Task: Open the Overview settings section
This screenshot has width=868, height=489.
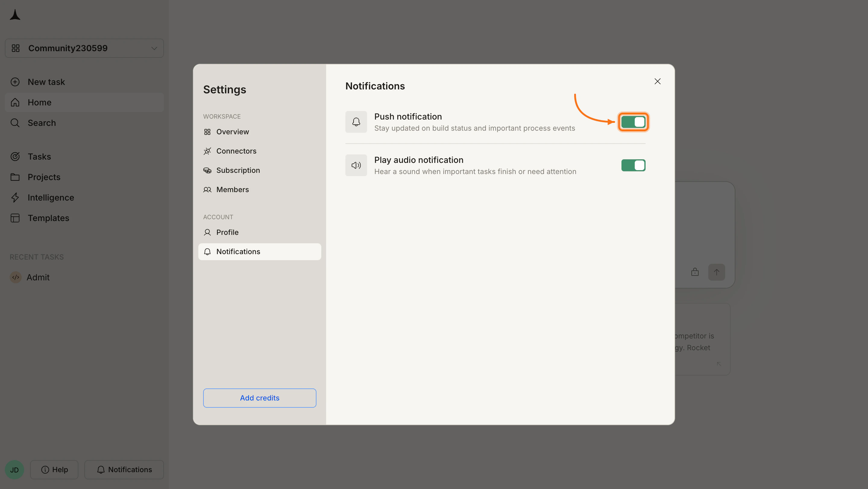Action: [x=259, y=132]
